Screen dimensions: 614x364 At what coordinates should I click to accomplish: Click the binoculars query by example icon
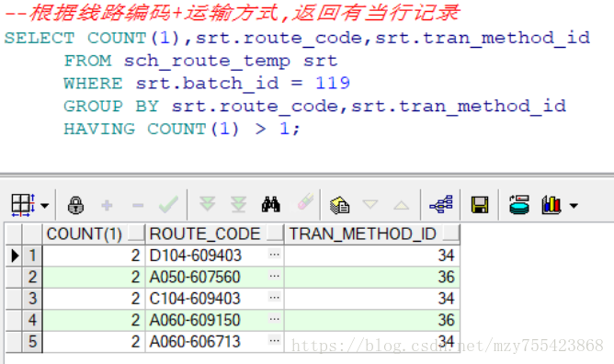(x=270, y=204)
